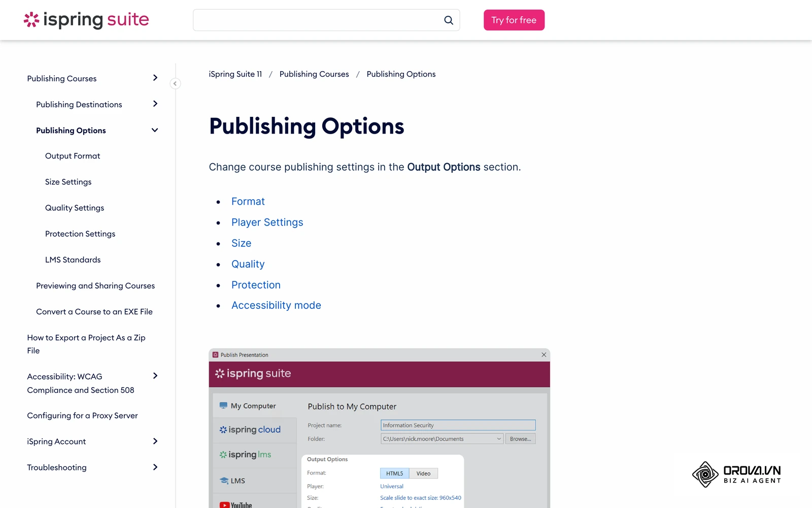This screenshot has height=508, width=812.
Task: Open LMS Standards in sidebar
Action: click(x=73, y=260)
